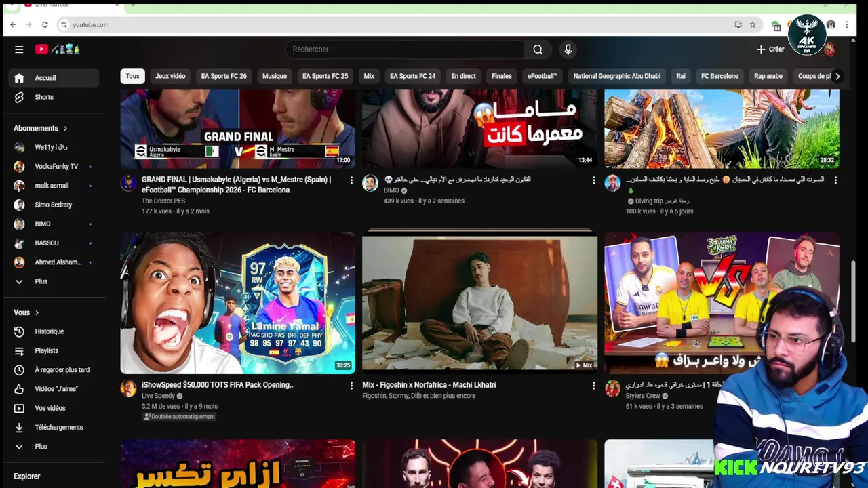
Task: Select Finales filter chip
Action: point(502,76)
